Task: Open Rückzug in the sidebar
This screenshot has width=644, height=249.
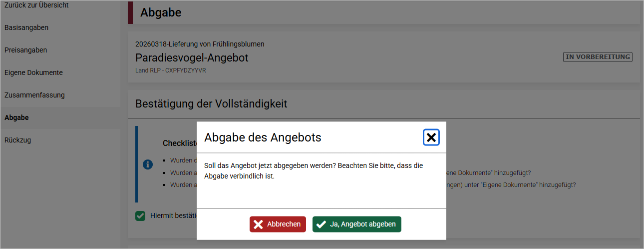Action: click(x=17, y=140)
